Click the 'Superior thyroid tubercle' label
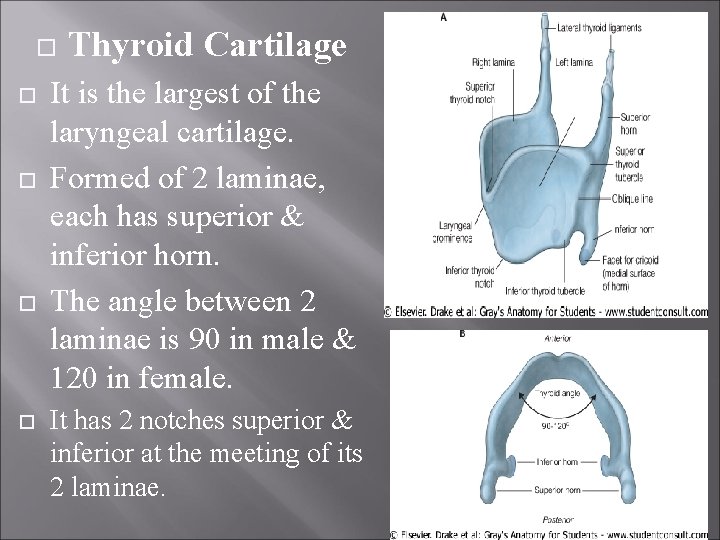 (630, 164)
